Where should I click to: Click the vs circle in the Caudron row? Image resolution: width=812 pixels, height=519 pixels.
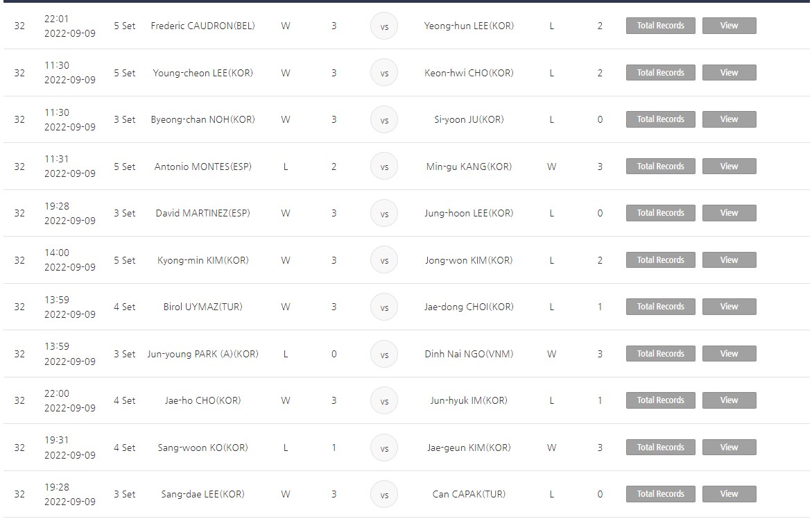(384, 26)
